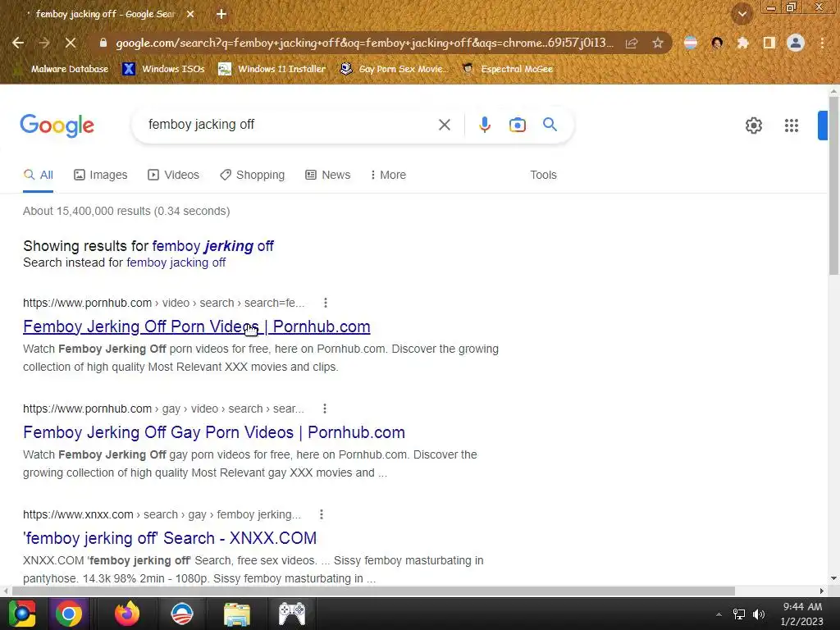Open the options dots beside the second result
The image size is (840, 630).
325,409
